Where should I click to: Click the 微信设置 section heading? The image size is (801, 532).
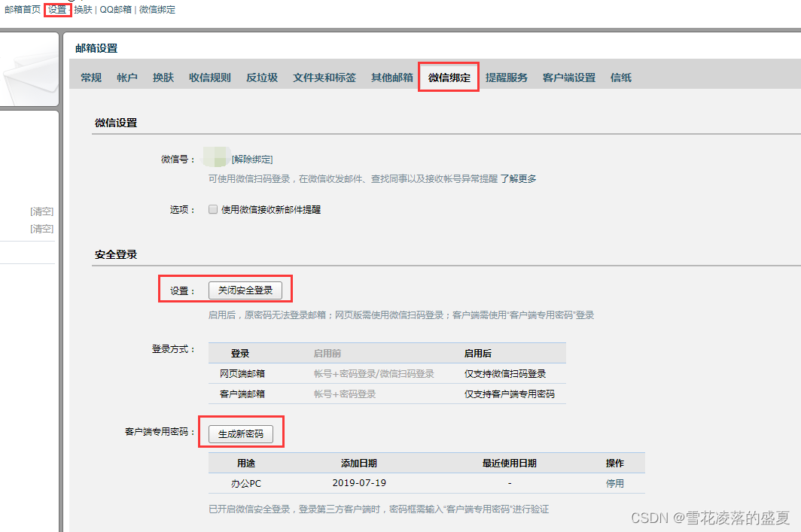coord(116,123)
